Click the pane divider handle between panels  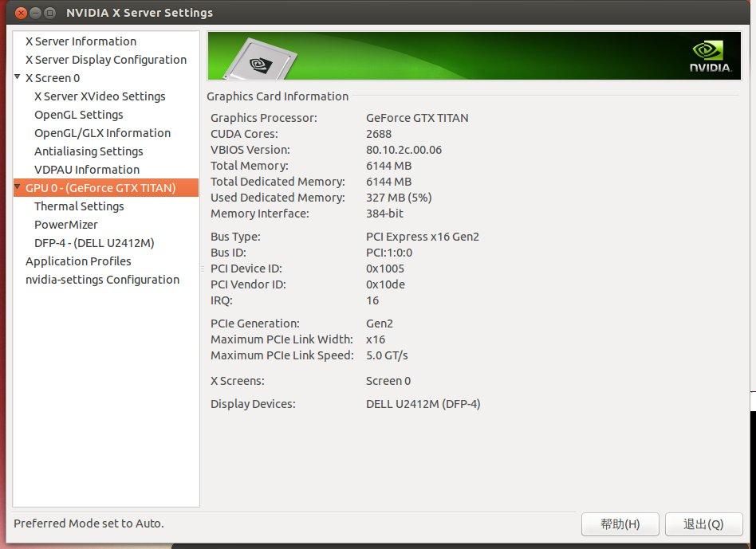point(203,269)
